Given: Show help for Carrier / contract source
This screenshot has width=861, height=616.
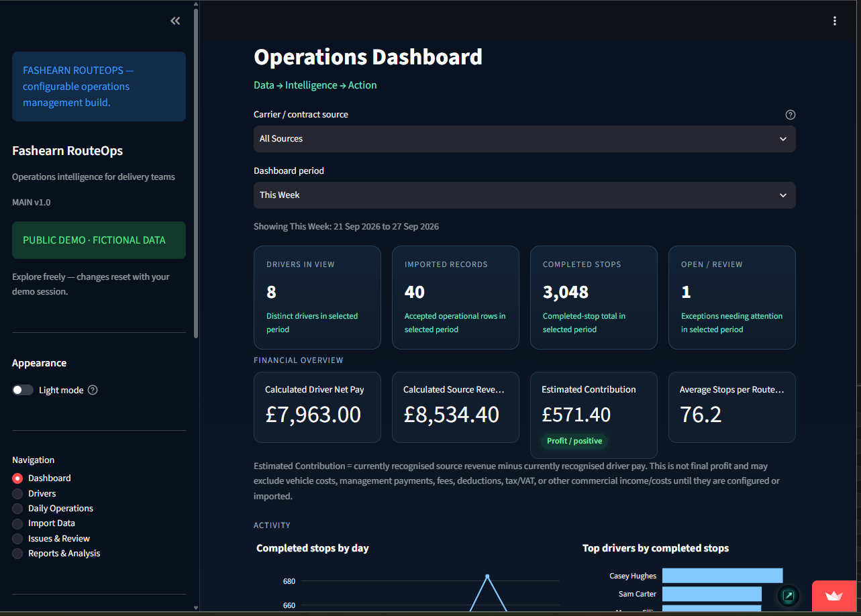Looking at the screenshot, I should [791, 115].
